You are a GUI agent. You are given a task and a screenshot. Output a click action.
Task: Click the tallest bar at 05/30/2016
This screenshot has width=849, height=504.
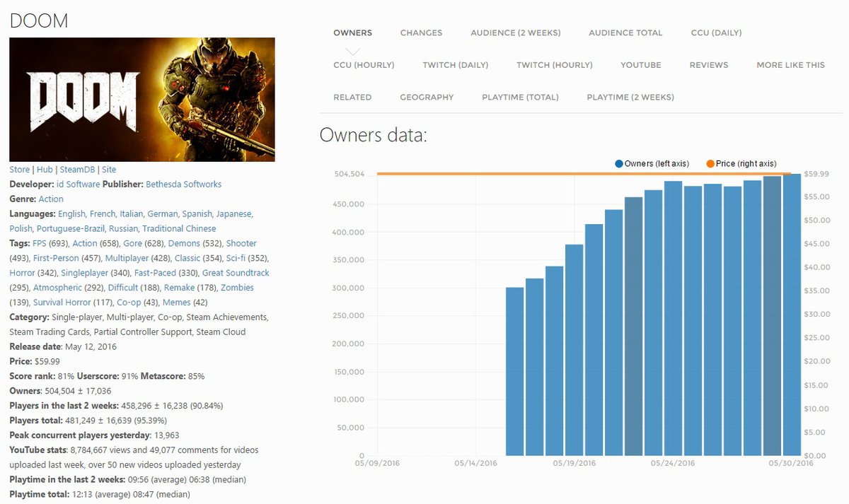791,315
